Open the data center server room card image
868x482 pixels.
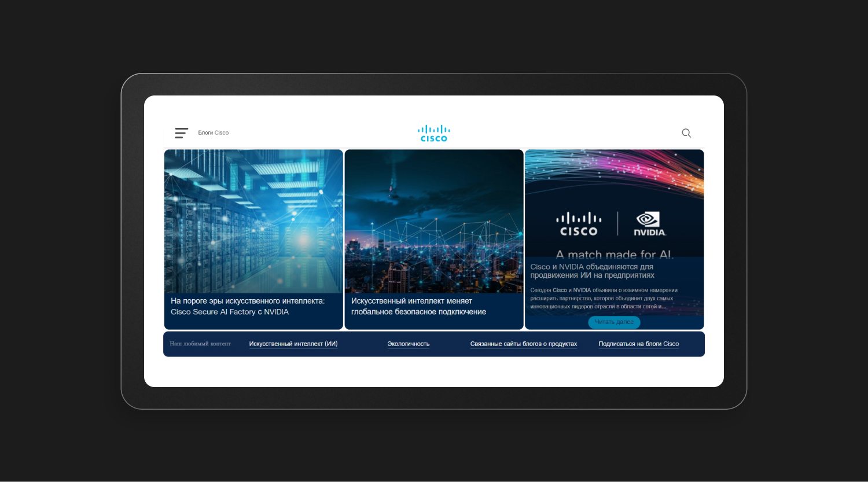pos(253,221)
